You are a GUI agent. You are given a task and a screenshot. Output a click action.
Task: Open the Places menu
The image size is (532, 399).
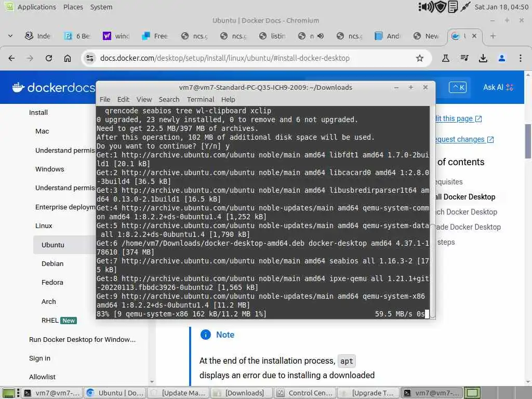(x=73, y=7)
